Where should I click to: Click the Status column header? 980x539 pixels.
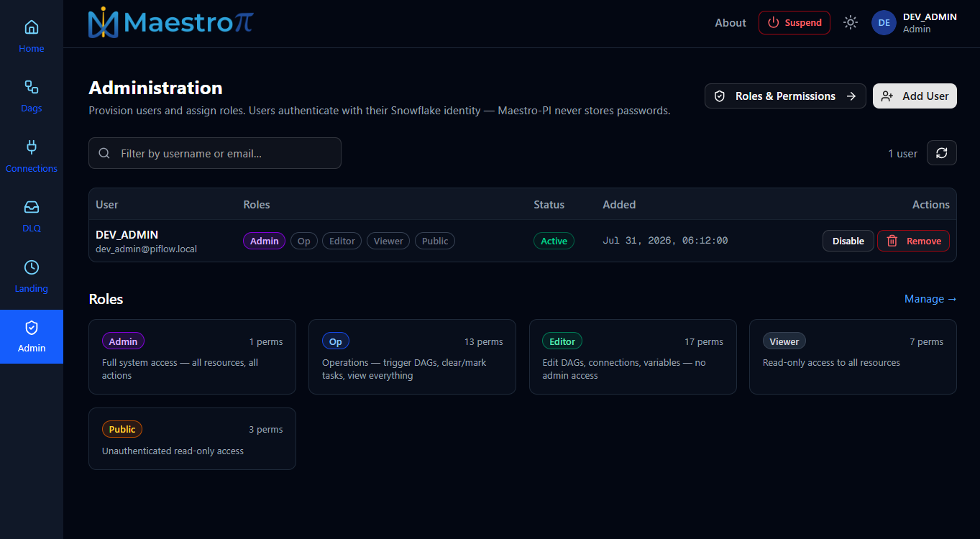tap(549, 204)
